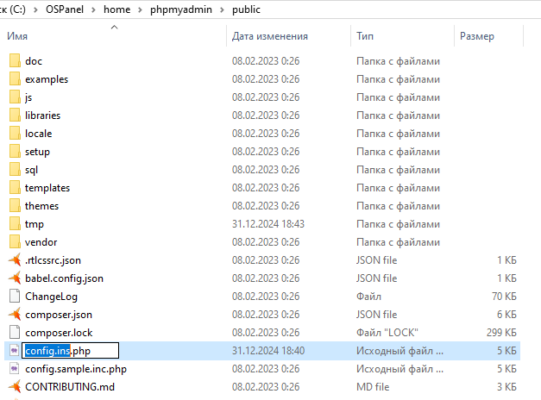Sort by the Имя column header
The image size is (541, 400).
pos(17,36)
